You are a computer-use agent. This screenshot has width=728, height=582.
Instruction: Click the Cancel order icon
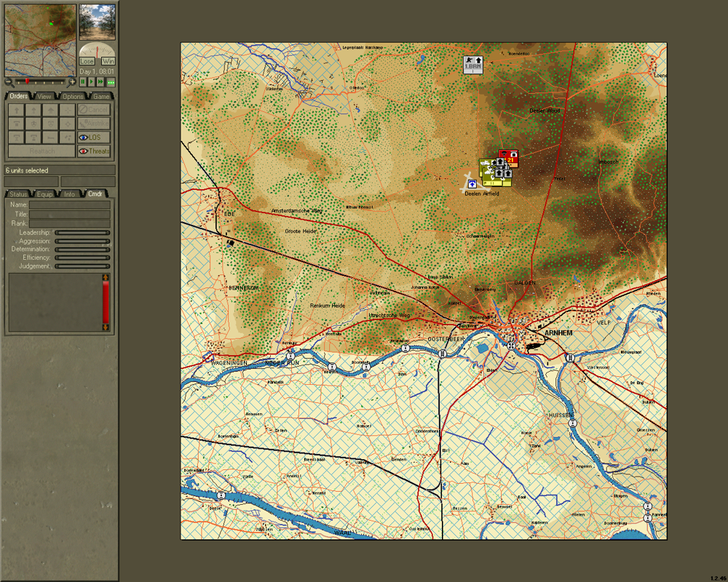tap(93, 109)
